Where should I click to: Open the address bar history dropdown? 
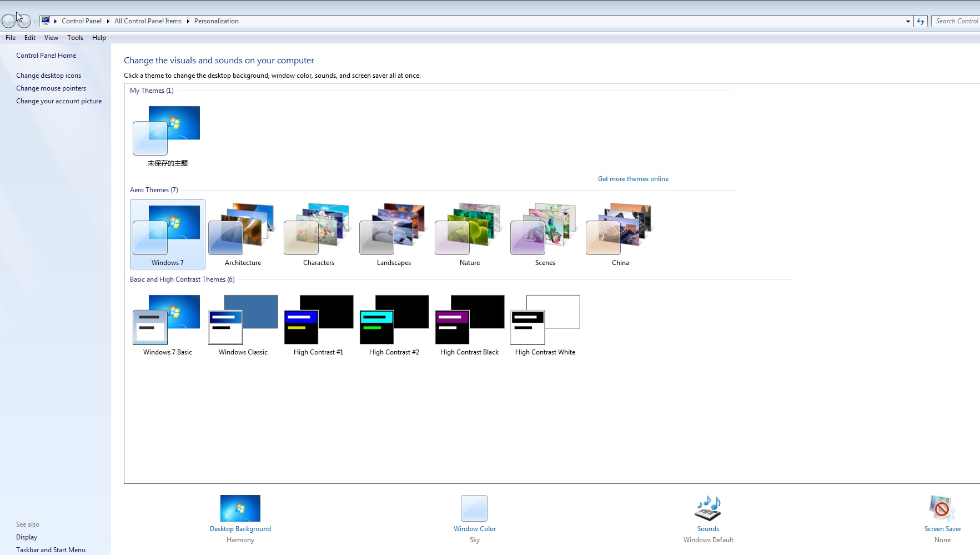click(x=908, y=21)
